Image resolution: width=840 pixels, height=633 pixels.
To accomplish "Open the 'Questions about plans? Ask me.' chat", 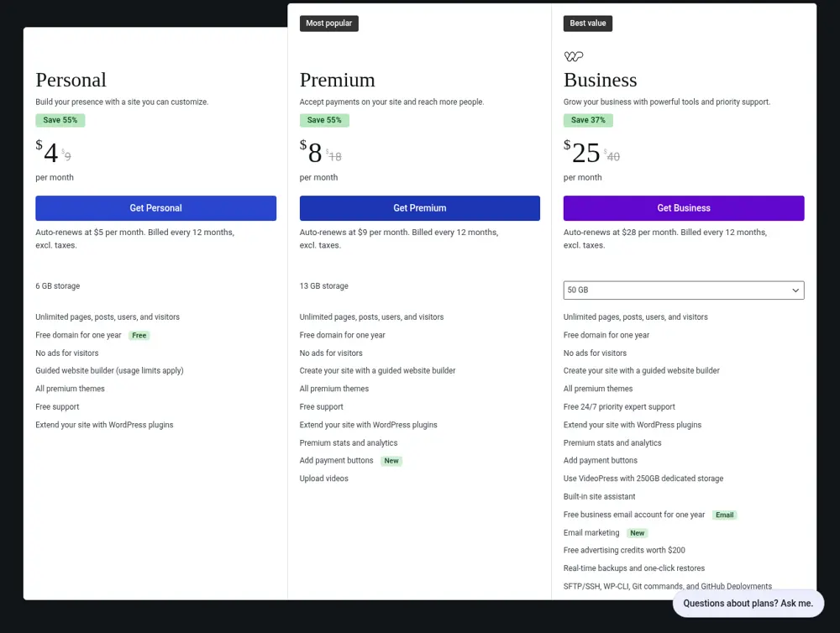I will (748, 603).
